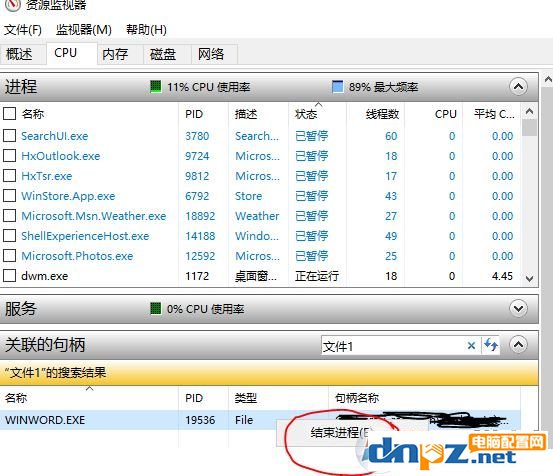553x476 pixels.
Task: Sort processes by the 线程数 column header
Action: (382, 114)
